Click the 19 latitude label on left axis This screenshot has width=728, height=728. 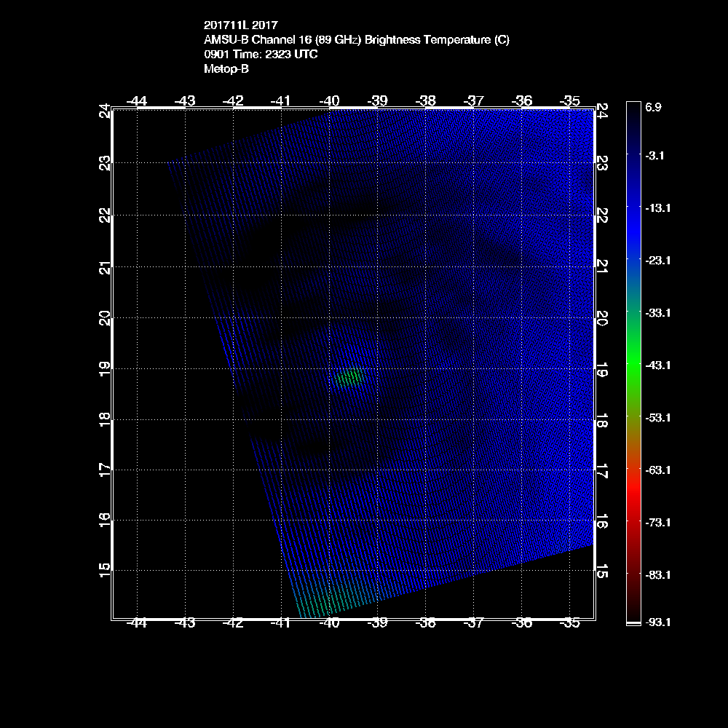click(105, 368)
